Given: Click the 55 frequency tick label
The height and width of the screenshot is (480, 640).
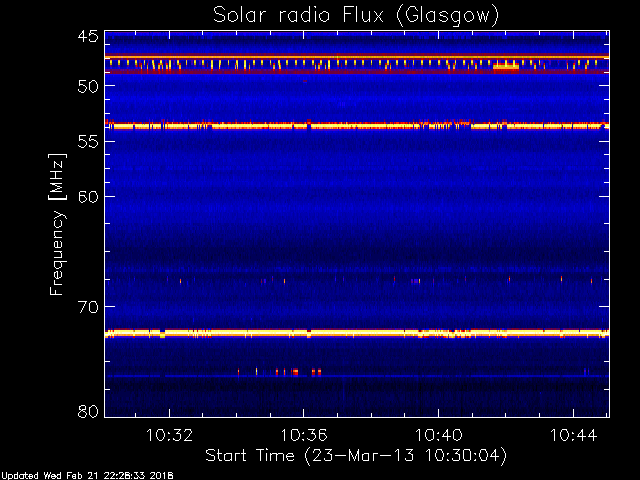Looking at the screenshot, I should pos(88,142).
